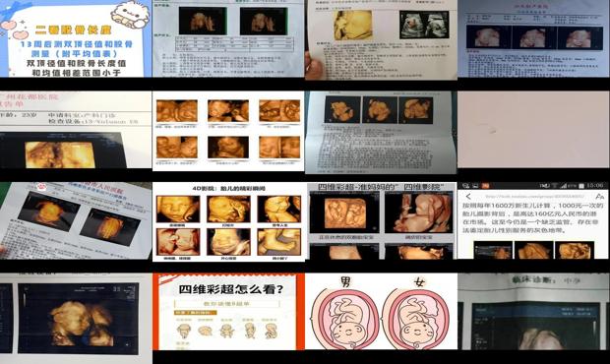Open the folded paper report thumbnail

point(381,132)
